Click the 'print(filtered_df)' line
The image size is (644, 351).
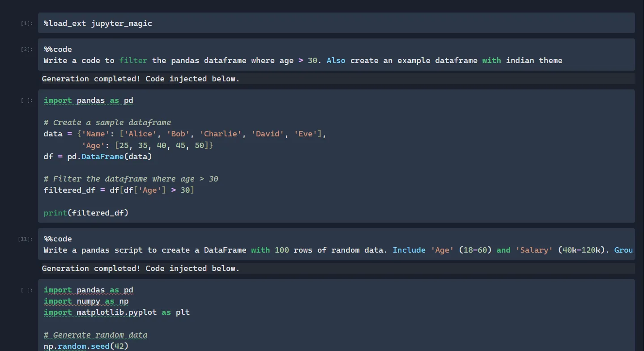tap(86, 213)
